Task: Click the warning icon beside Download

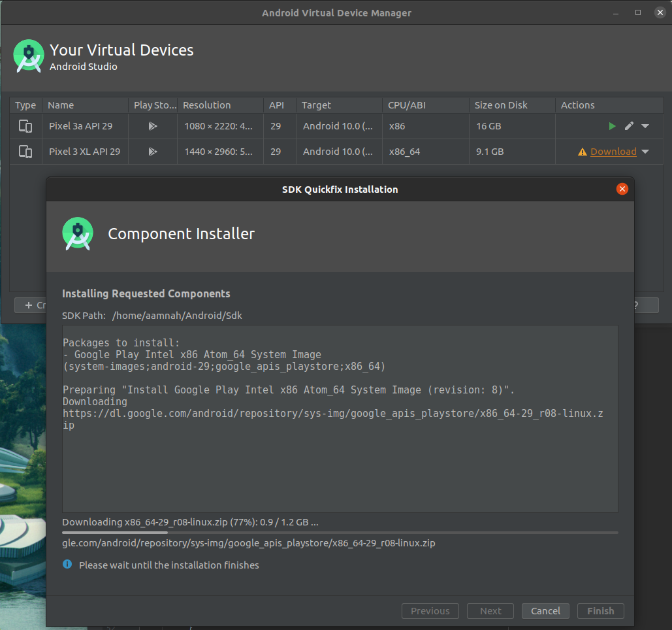Action: (x=582, y=152)
